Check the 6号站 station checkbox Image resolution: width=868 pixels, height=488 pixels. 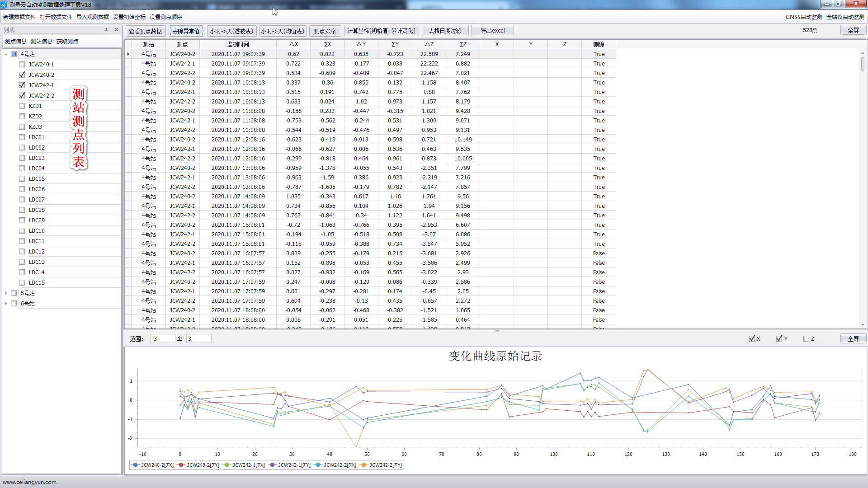pyautogui.click(x=14, y=304)
